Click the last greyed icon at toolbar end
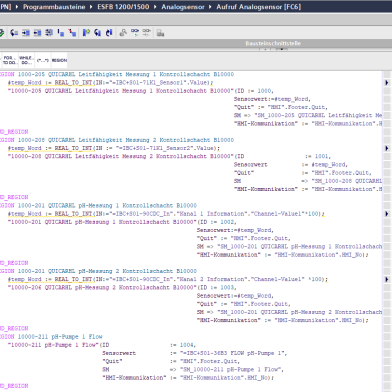The height and width of the screenshot is (392, 392). click(160, 33)
